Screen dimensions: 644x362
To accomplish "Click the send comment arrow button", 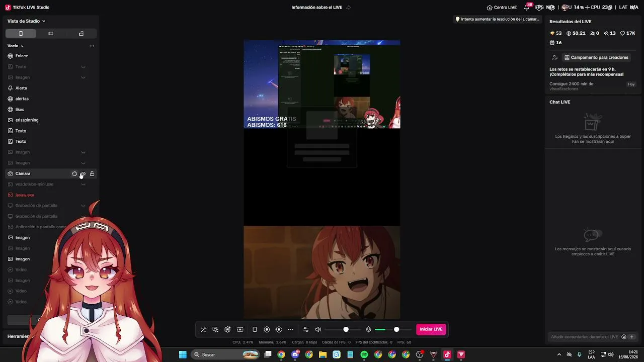I will pyautogui.click(x=632, y=337).
